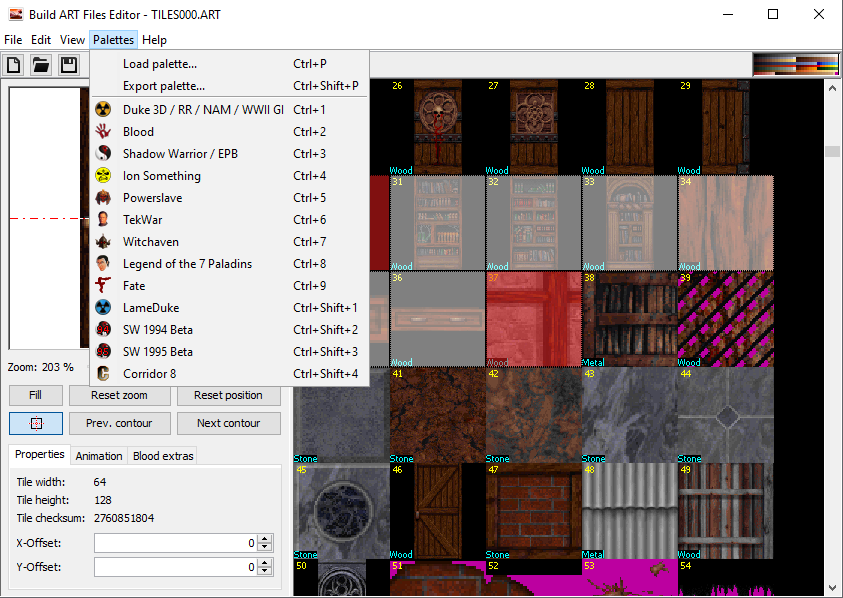The image size is (843, 598).
Task: Switch to the Animation tab
Action: click(99, 456)
